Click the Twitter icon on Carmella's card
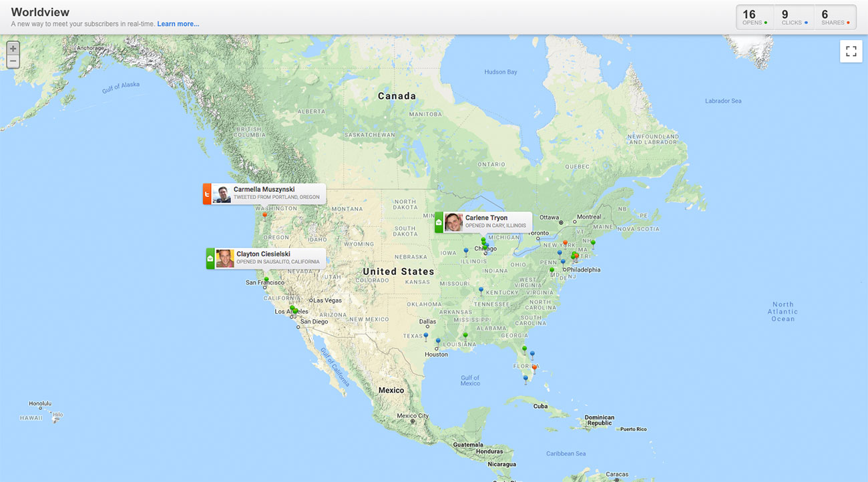This screenshot has width=868, height=482. click(x=207, y=194)
